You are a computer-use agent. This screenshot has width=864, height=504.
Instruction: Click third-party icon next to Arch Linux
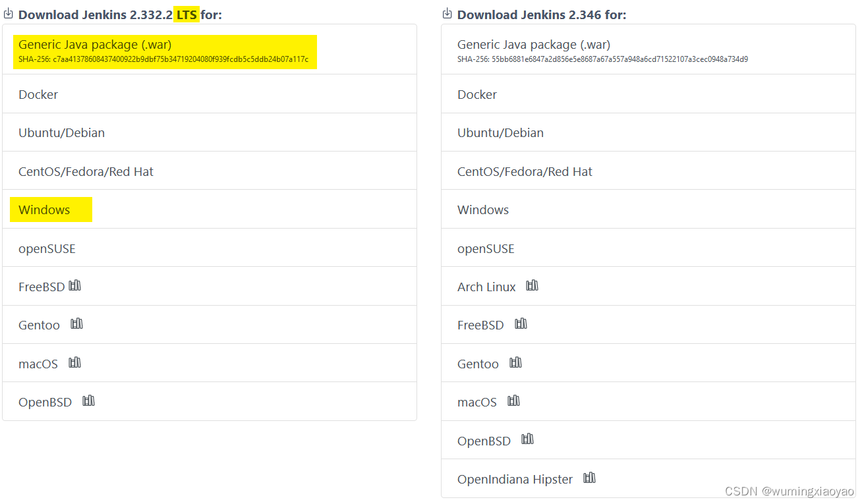coord(532,285)
